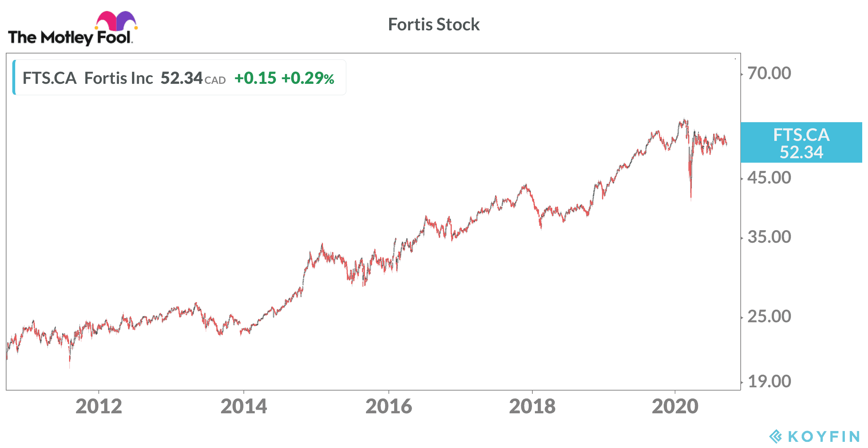Viewport: 868px width, 448px height.
Task: Open The Motley Fool wordmark link
Action: 70,38
